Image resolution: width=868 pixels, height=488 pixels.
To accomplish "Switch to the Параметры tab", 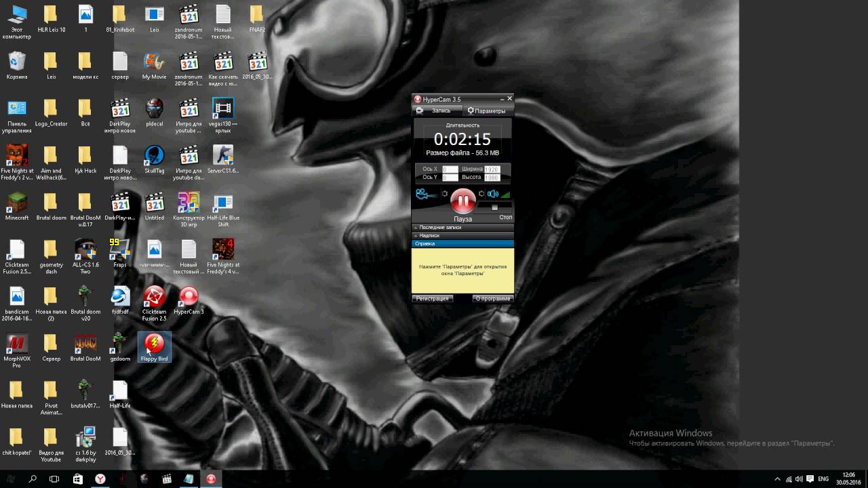I will (x=487, y=110).
